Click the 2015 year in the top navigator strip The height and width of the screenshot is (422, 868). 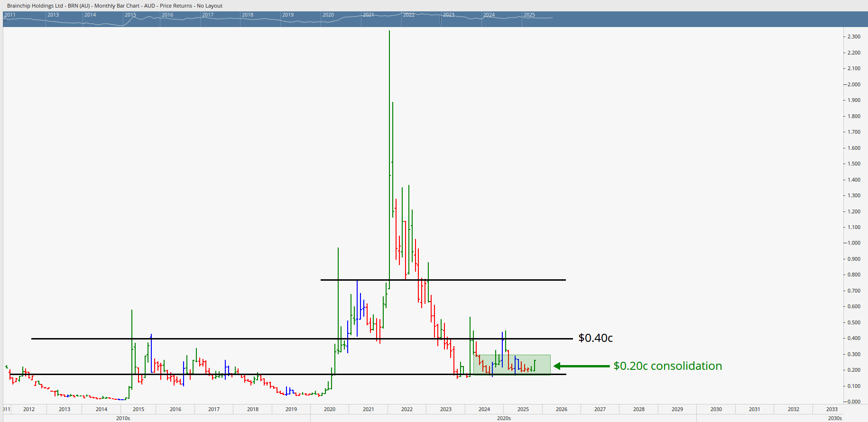[x=130, y=15]
